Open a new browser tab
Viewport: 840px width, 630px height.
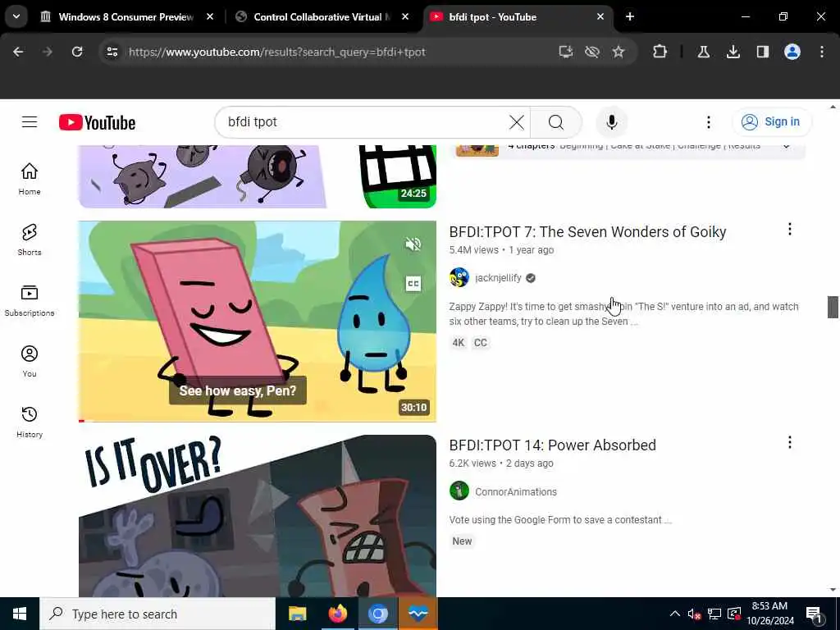(630, 17)
